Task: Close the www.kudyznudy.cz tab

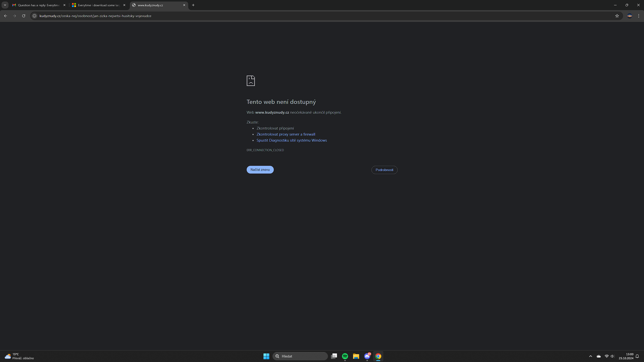Action: click(184, 5)
